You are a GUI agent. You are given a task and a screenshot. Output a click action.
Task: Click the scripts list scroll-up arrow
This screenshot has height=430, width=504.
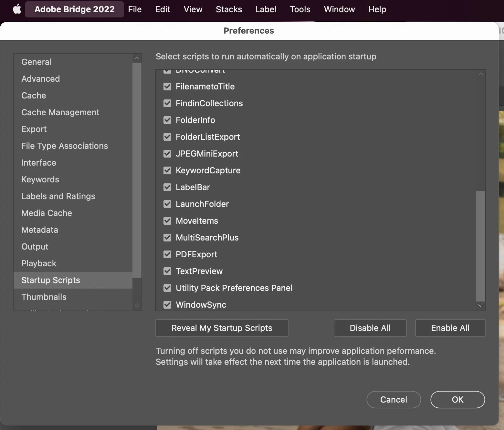point(481,74)
